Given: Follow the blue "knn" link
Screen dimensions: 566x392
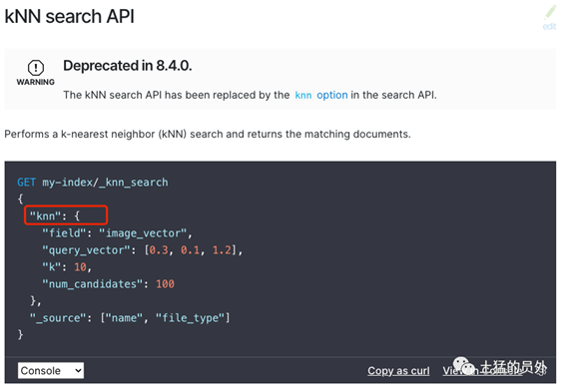Looking at the screenshot, I should click(302, 95).
